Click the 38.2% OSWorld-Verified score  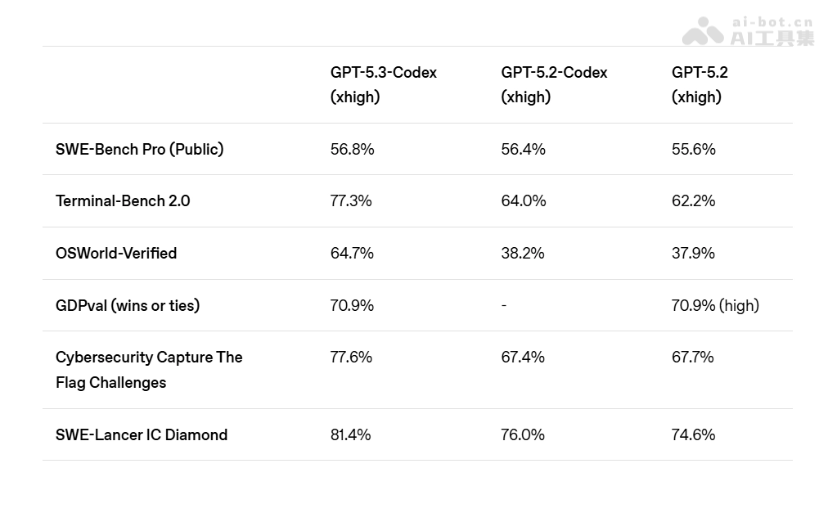(x=523, y=253)
